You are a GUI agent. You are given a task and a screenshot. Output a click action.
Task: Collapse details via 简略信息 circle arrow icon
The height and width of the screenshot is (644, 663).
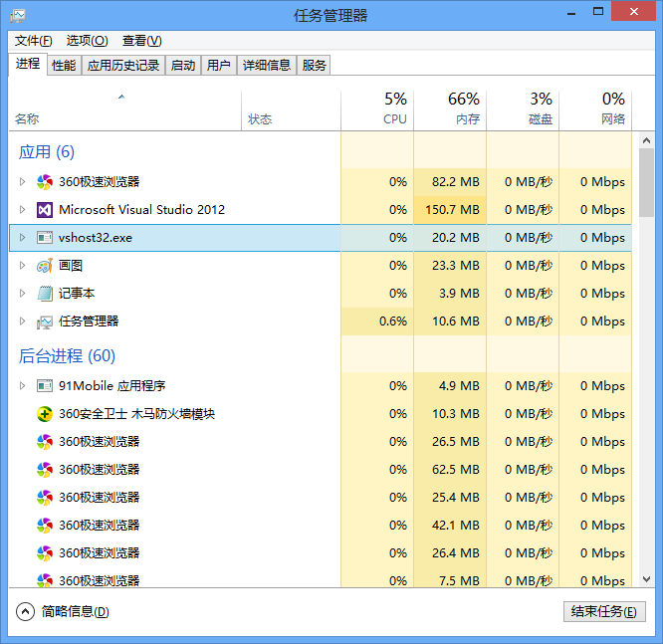point(25,611)
